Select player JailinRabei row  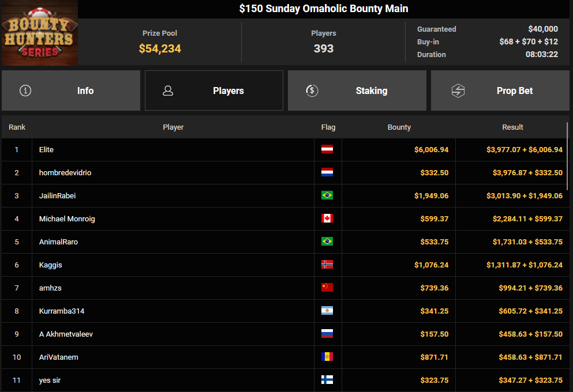[x=57, y=195]
